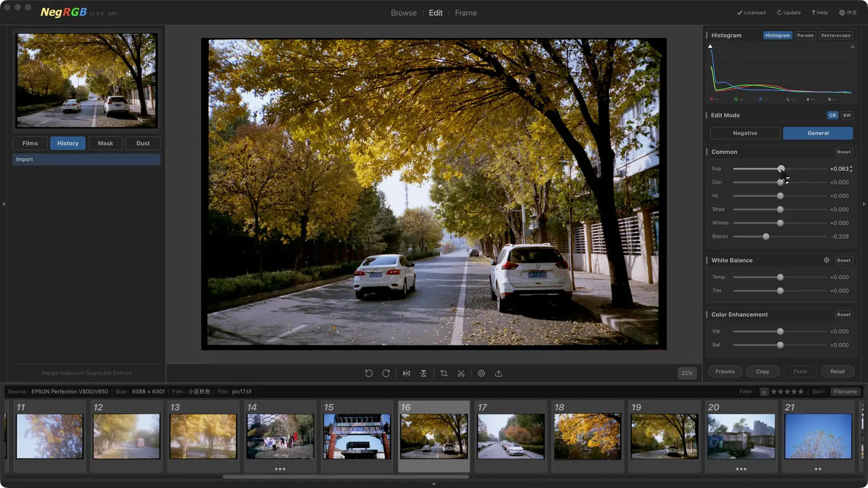Click the scissors cut icon
The image size is (868, 488).
461,373
